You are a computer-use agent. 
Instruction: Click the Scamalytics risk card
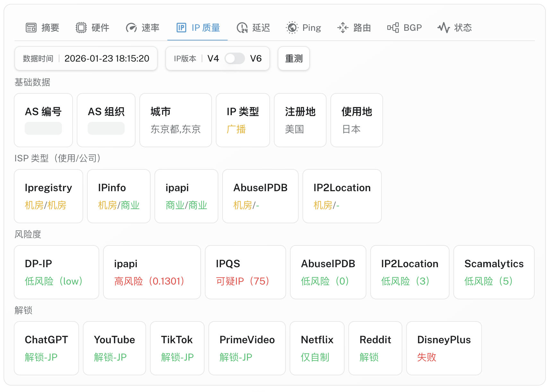click(494, 272)
